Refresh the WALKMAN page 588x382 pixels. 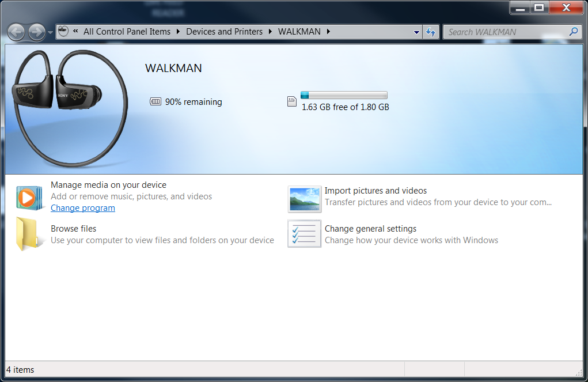point(431,32)
